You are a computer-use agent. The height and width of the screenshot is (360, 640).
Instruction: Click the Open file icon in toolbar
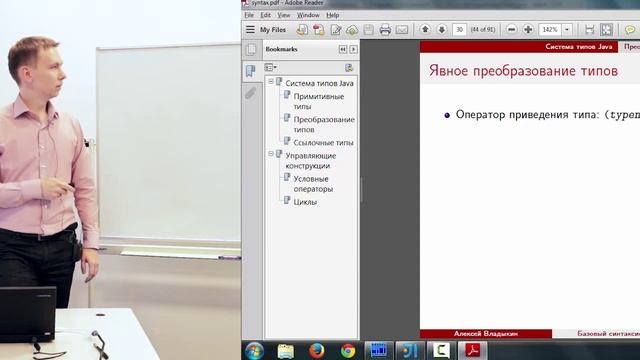(302, 29)
